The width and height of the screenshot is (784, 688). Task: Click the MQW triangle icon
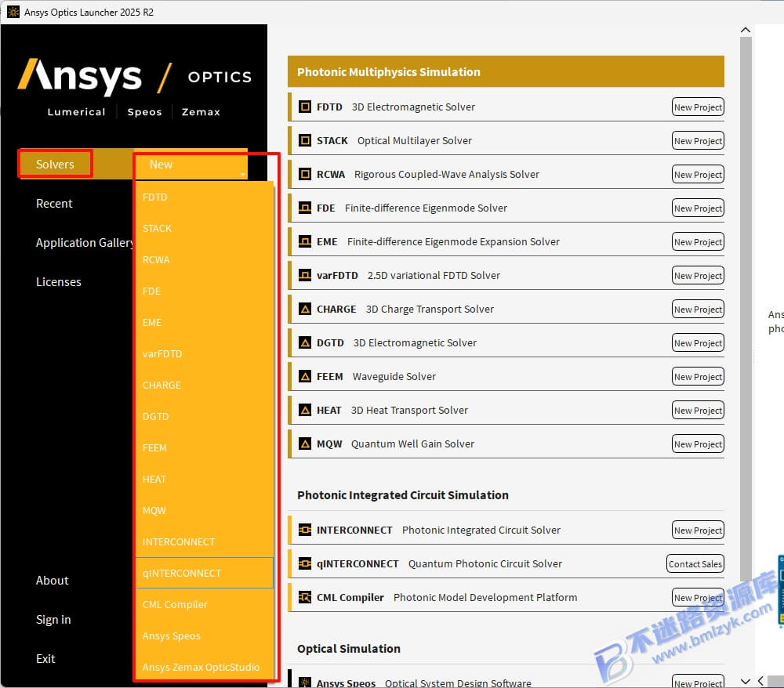[304, 444]
